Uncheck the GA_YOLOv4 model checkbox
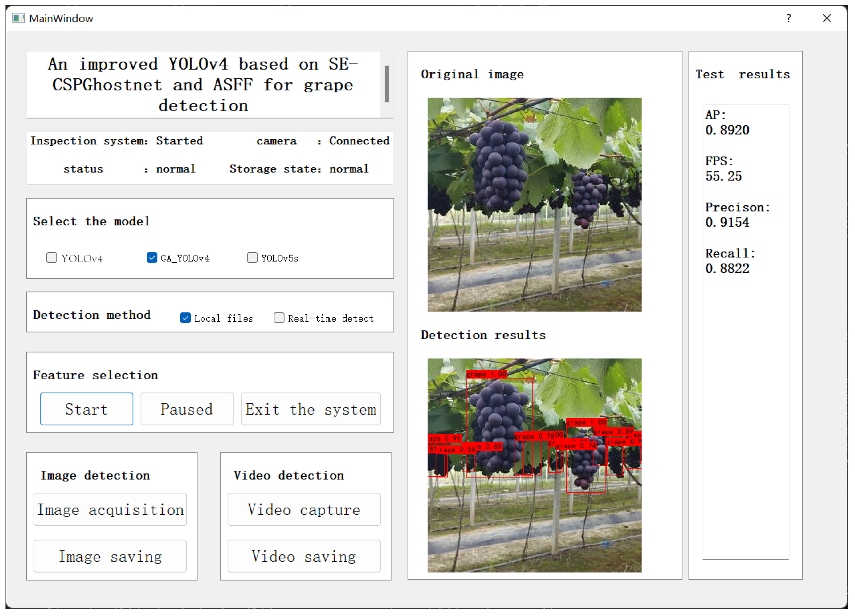 [x=151, y=258]
